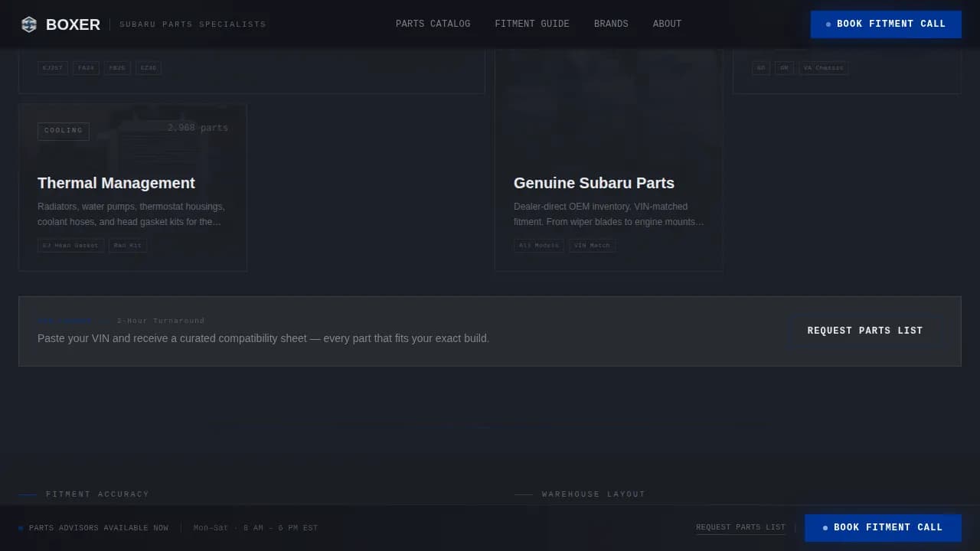Click the BOXER brand name text

click(73, 24)
